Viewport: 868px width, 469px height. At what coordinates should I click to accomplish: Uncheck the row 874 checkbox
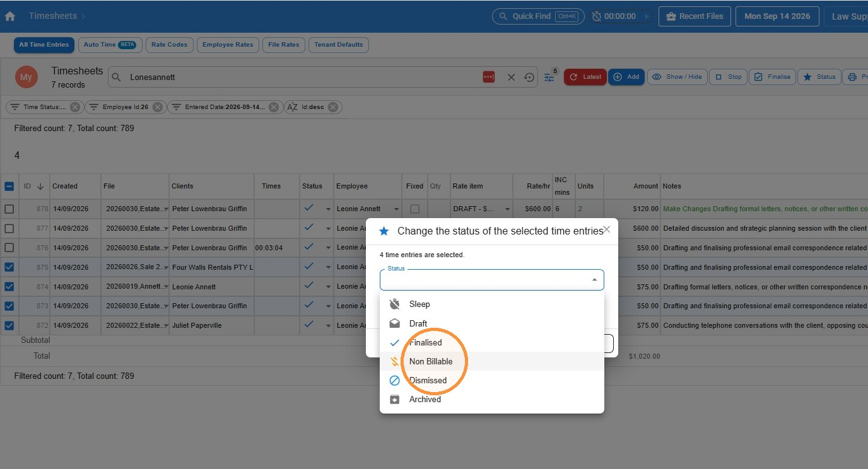click(9, 287)
